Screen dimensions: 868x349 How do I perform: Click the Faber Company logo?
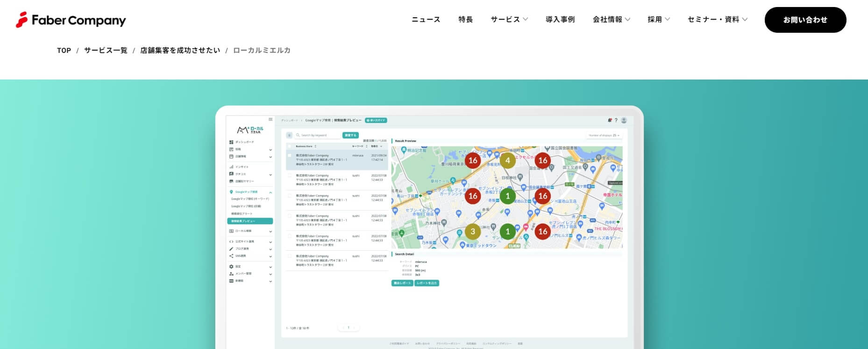(x=71, y=20)
